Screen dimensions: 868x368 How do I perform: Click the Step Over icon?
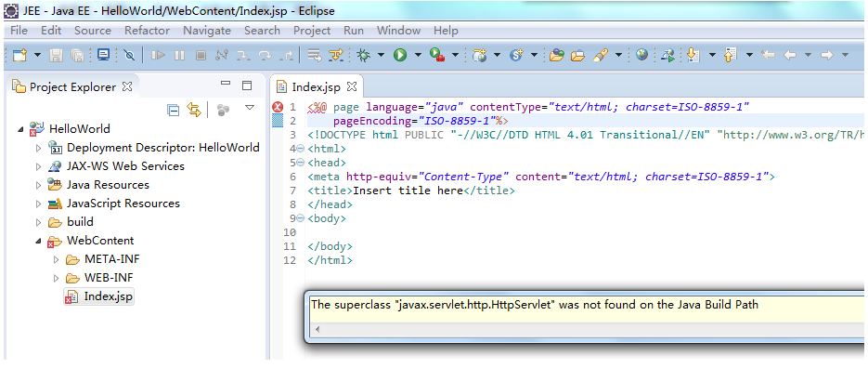[266, 55]
